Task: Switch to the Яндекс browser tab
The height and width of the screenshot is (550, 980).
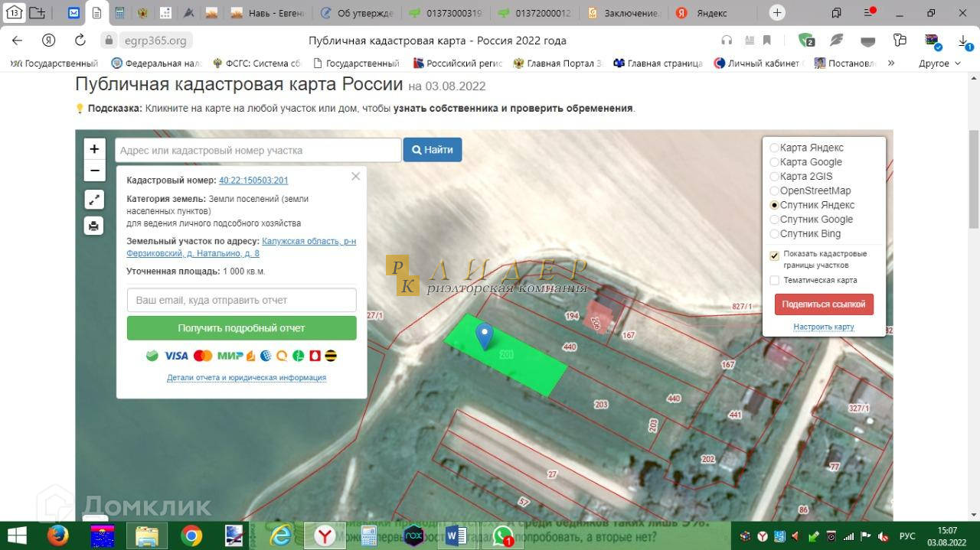Action: (714, 13)
